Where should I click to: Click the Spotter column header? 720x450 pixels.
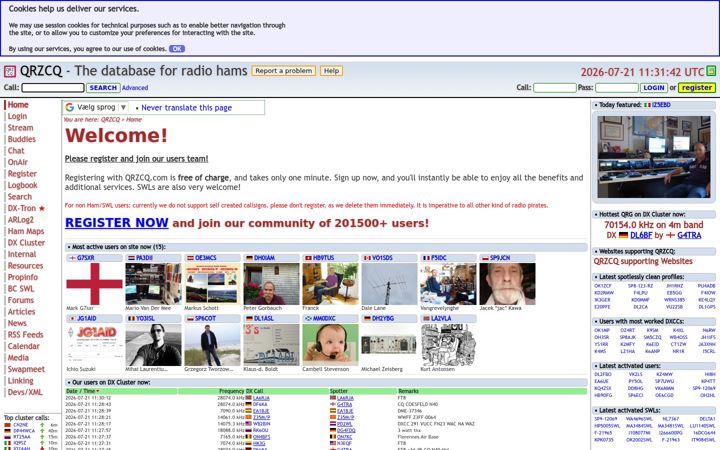point(339,391)
